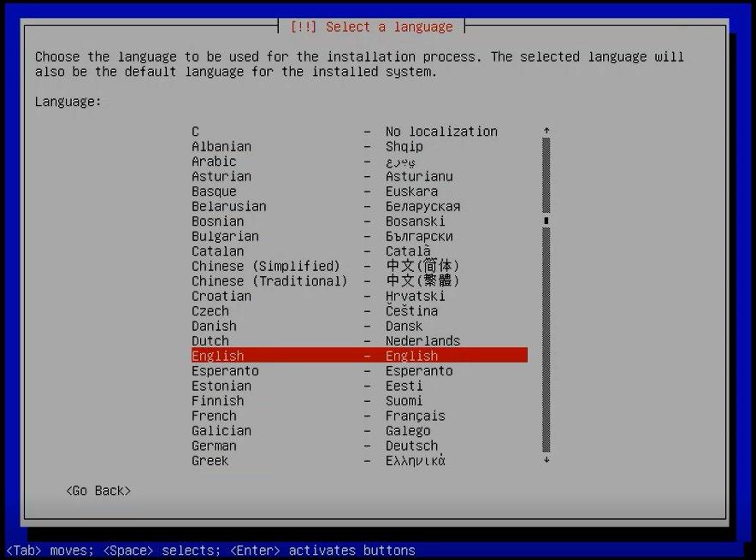Screen dimensions: 756x560
Task: Select Czech language entry
Action: point(359,311)
